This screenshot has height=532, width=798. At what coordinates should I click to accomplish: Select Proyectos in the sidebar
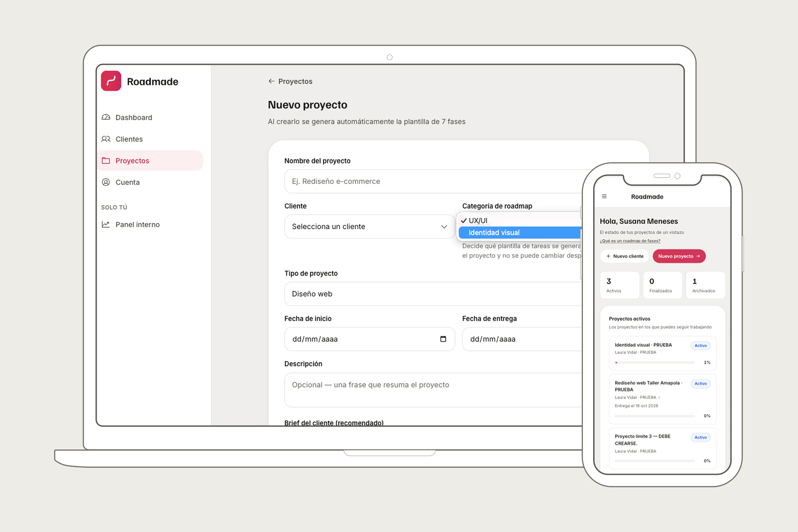click(150, 160)
